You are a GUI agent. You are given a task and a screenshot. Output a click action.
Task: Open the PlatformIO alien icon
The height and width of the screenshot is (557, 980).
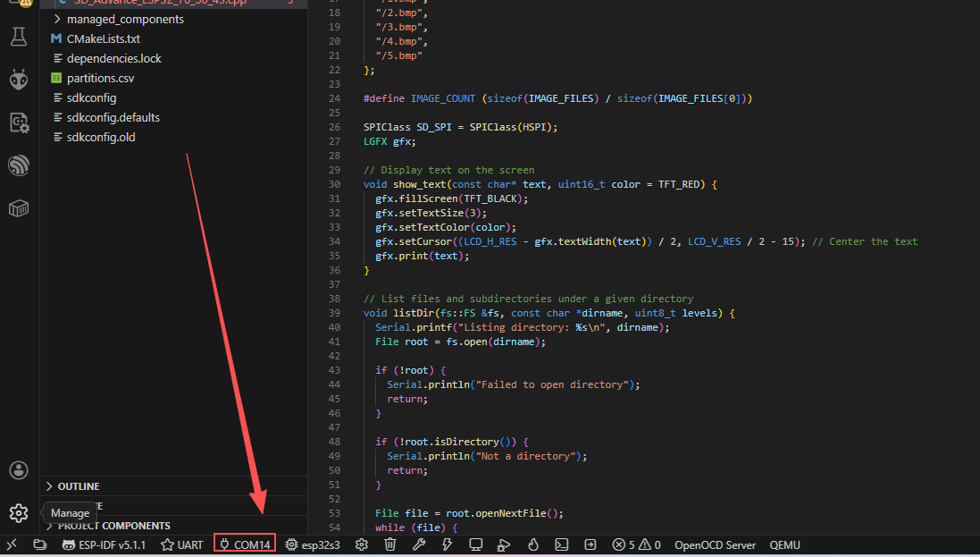pyautogui.click(x=18, y=80)
